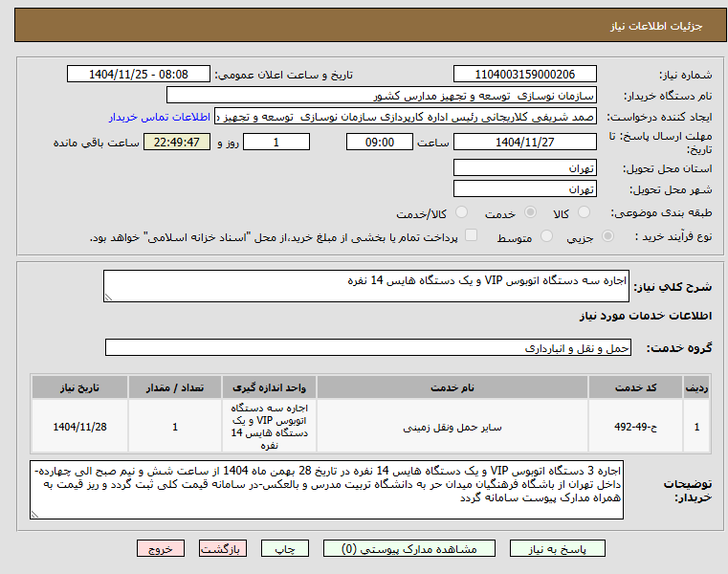Click the نام خدمت column header
Screen dimensions: 728x574
tap(452, 387)
